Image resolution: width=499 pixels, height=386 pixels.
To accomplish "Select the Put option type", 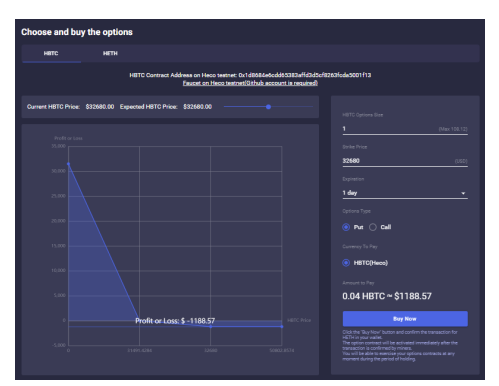I will coord(346,227).
